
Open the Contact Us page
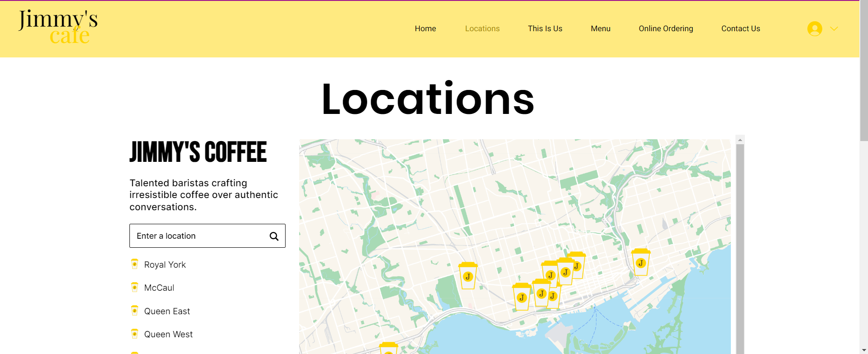pyautogui.click(x=740, y=28)
